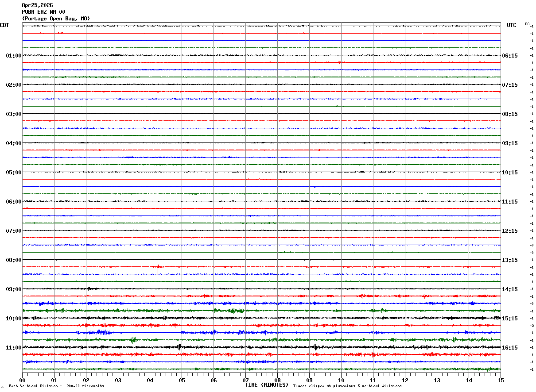Click minute tick label 07 on the axis
Screen dimensions: 536x392
click(245, 380)
